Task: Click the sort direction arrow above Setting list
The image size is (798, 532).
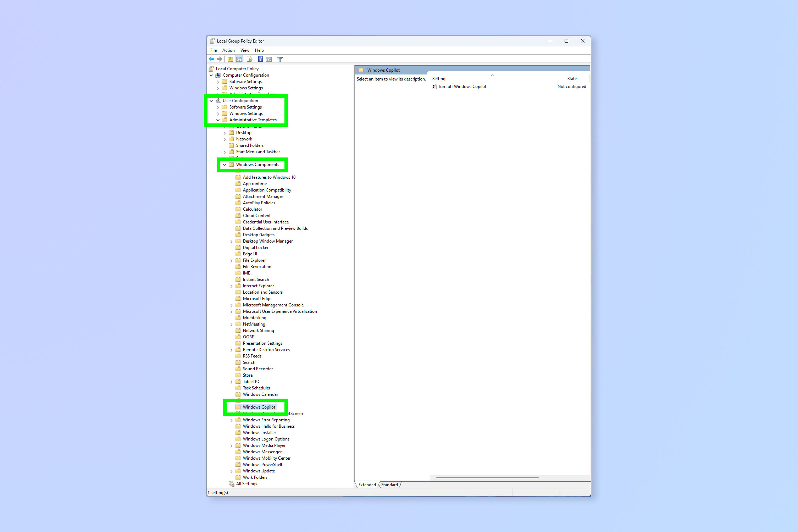Action: click(x=492, y=76)
